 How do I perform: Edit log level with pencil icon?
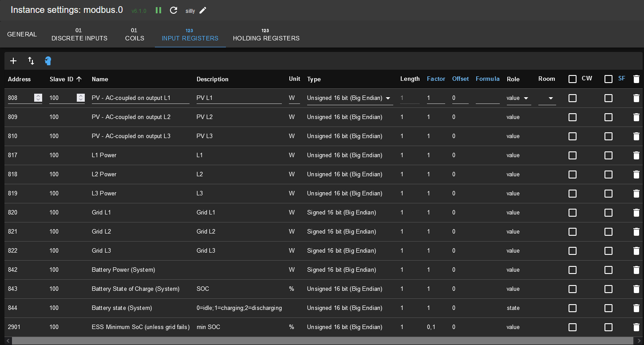point(203,10)
